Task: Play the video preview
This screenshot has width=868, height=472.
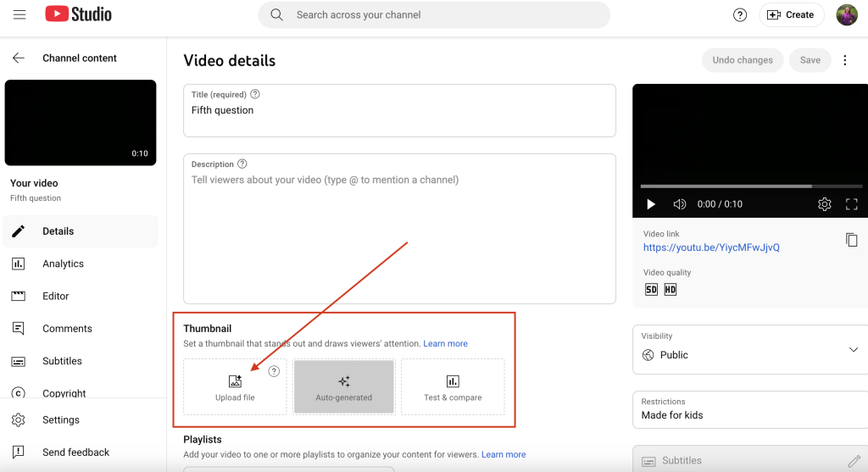Action: [x=651, y=204]
